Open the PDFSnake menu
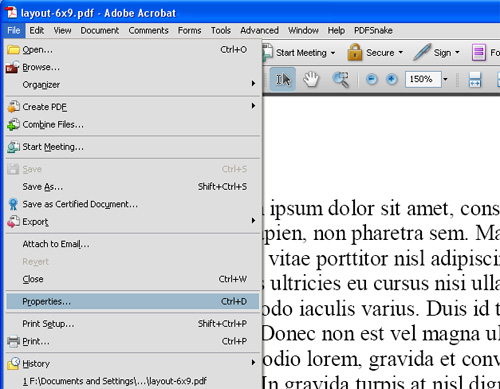Image resolution: width=500 pixels, height=389 pixels. pos(373,30)
